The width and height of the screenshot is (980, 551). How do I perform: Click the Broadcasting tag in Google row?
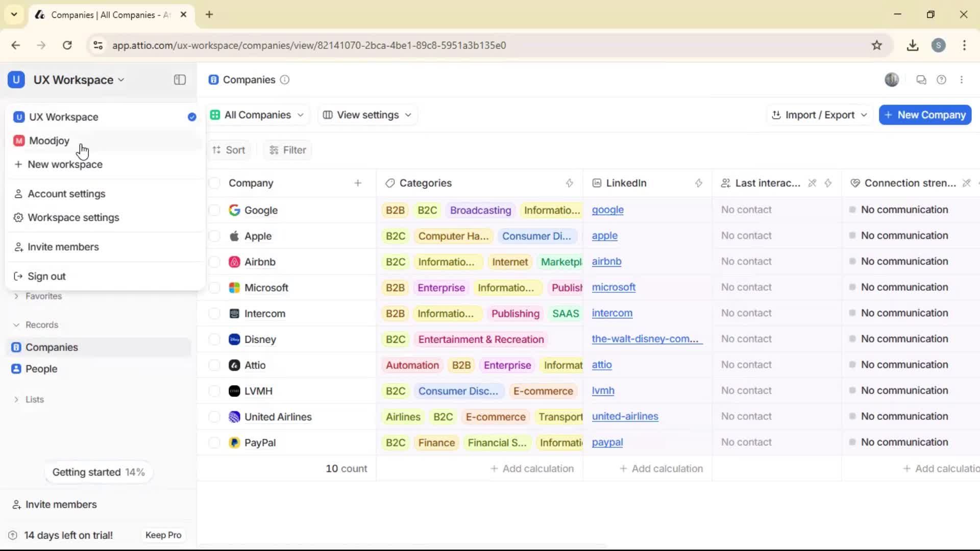point(480,210)
